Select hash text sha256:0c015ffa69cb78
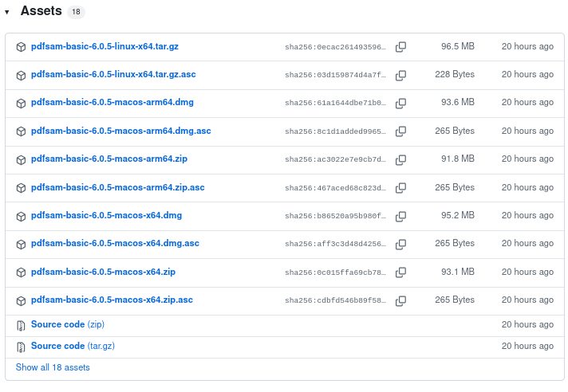Screen dimensions: 568x392 (335, 272)
